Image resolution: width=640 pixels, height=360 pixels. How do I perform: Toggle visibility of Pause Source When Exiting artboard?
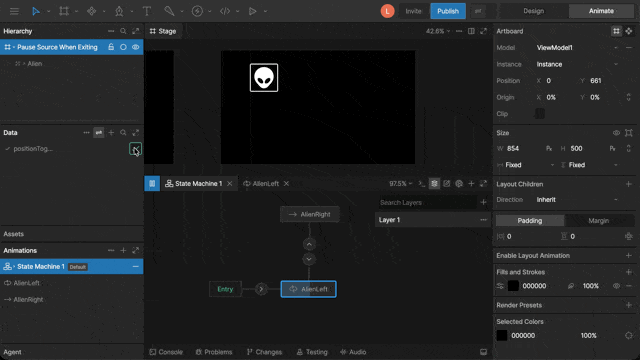tap(136, 47)
